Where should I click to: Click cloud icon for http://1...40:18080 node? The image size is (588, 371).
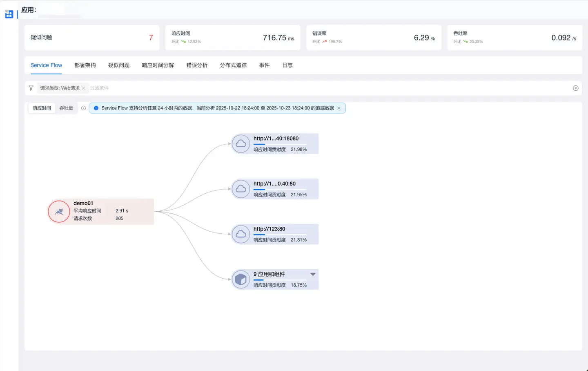pos(241,144)
